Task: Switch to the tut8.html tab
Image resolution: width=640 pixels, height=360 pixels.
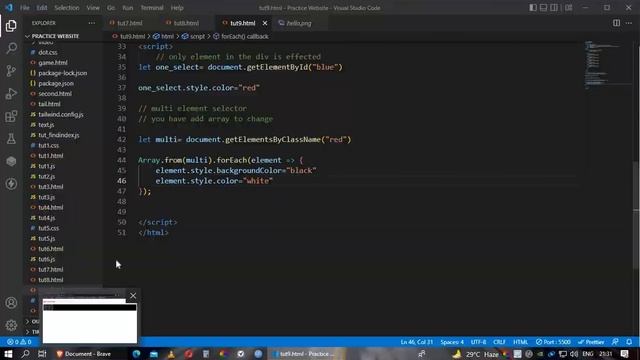Action: [186, 23]
